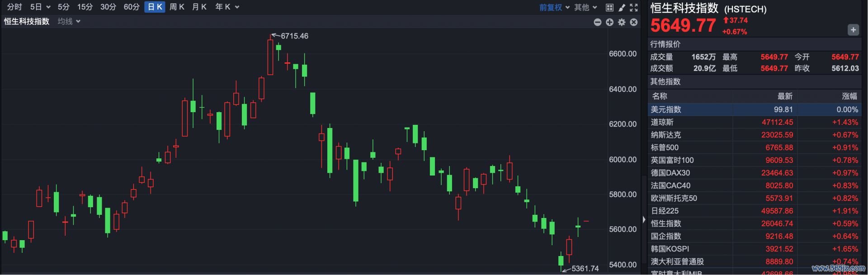This screenshot has height=275, width=868.
Task: Collapse the side panel with the arrow handle
Action: 644,219
